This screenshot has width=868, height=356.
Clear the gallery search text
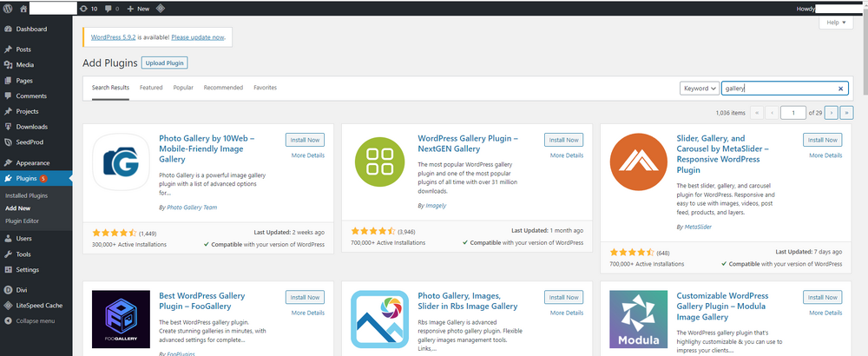tap(840, 89)
